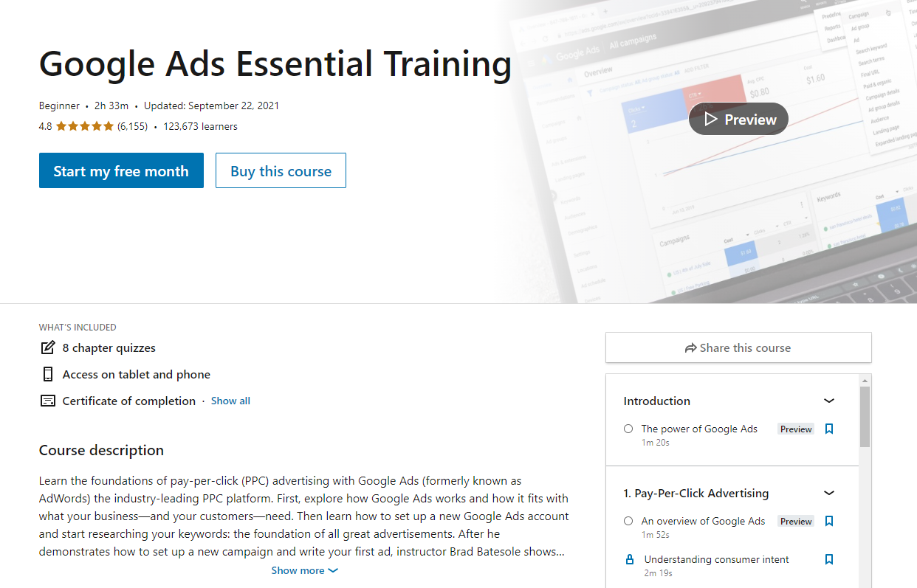
Task: Click the tablet and phone device icon
Action: [48, 374]
